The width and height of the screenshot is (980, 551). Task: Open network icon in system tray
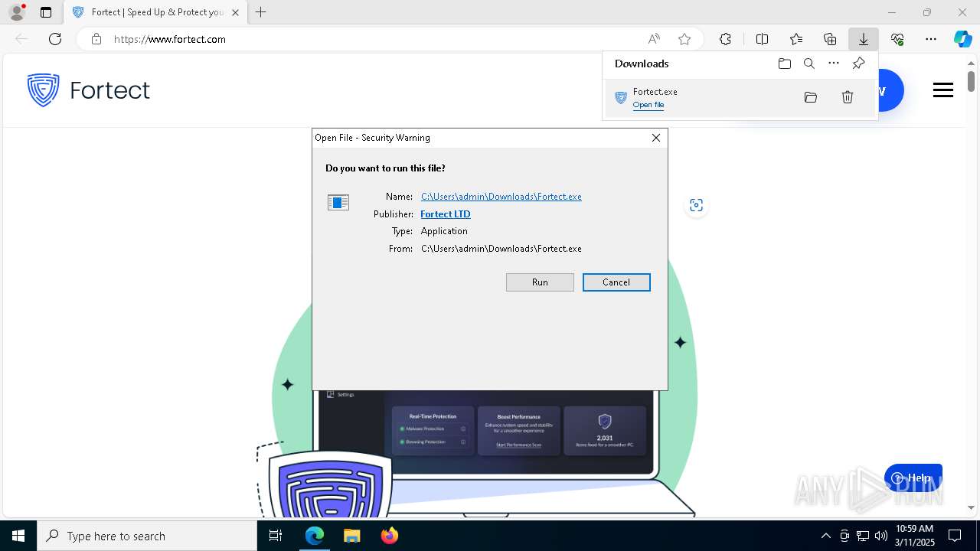coord(863,536)
